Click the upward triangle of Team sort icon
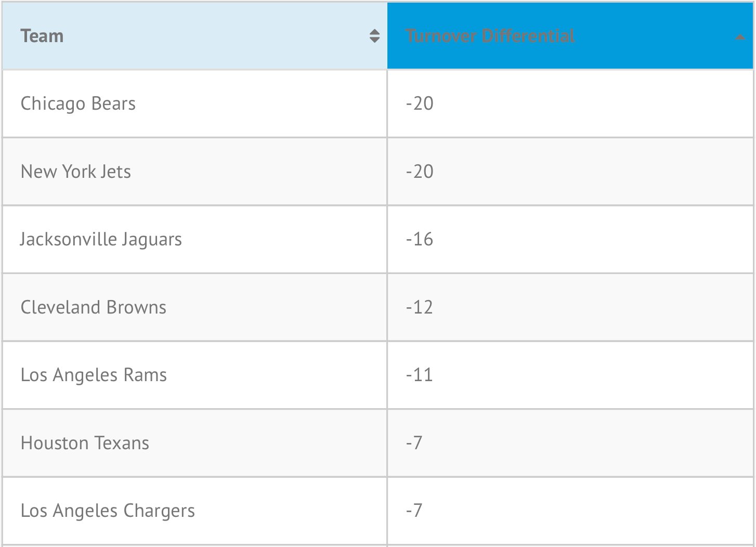Image resolution: width=756 pixels, height=547 pixels. click(x=374, y=32)
